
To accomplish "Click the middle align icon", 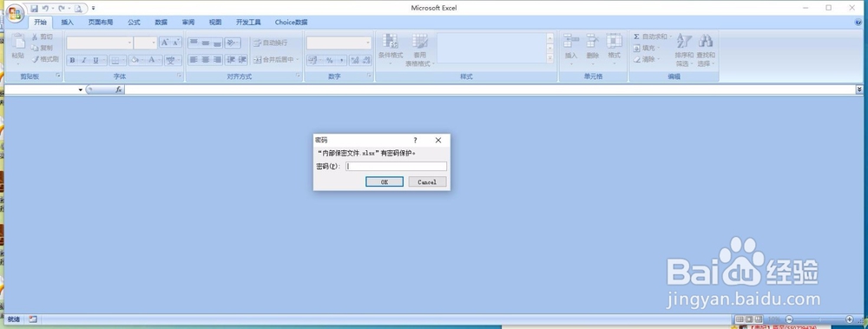I will click(x=205, y=43).
